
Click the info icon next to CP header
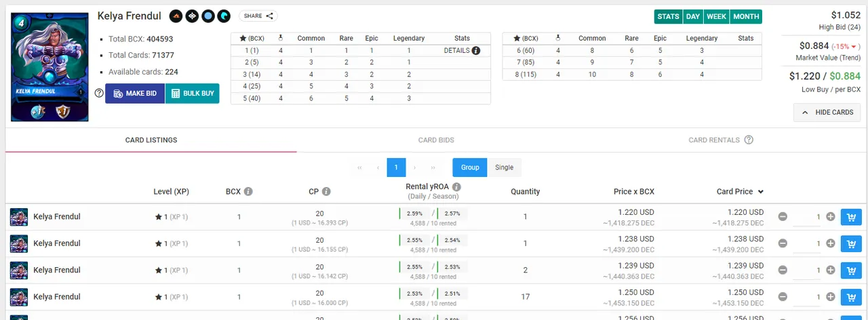(x=326, y=192)
